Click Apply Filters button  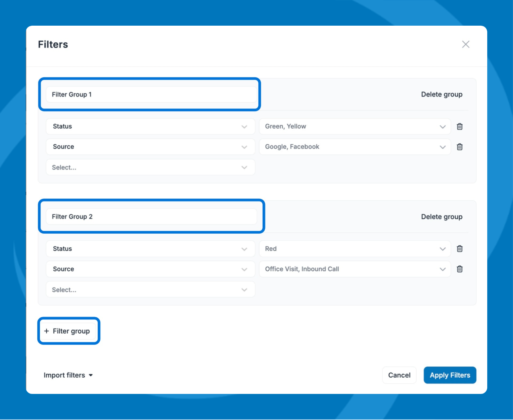coord(450,375)
